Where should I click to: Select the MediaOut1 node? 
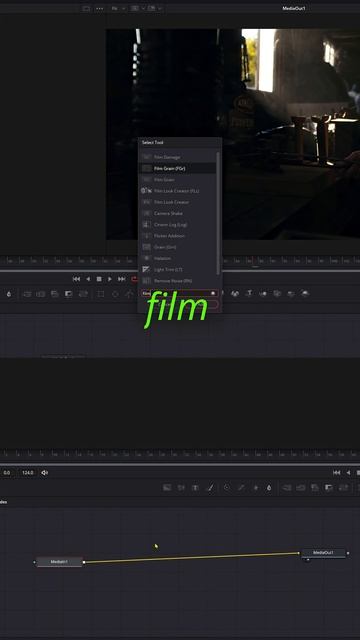323,553
